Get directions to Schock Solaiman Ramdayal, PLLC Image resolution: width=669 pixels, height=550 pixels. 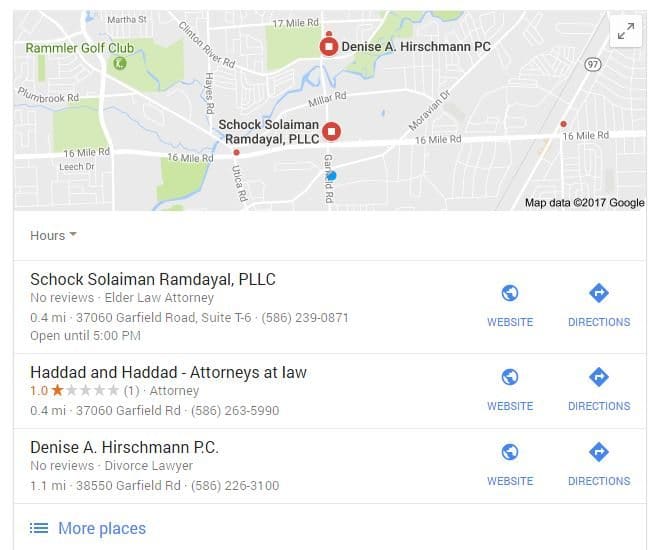[x=599, y=305]
